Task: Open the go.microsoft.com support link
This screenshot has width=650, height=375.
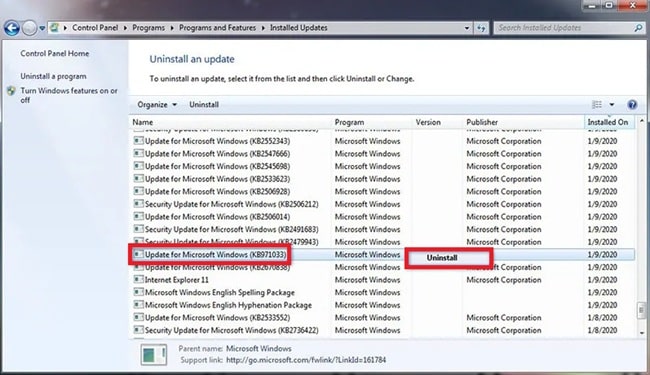Action: [x=306, y=360]
